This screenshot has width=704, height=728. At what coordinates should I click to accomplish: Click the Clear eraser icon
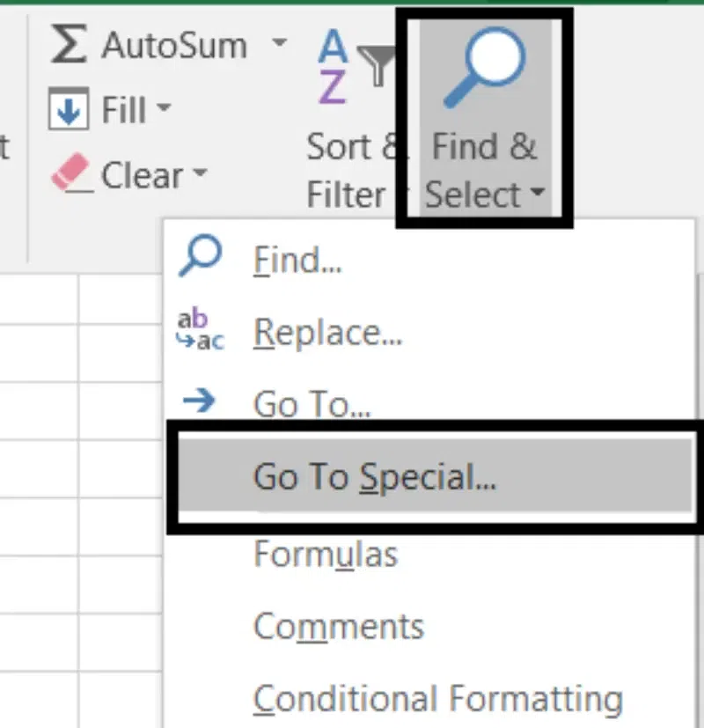coord(70,173)
